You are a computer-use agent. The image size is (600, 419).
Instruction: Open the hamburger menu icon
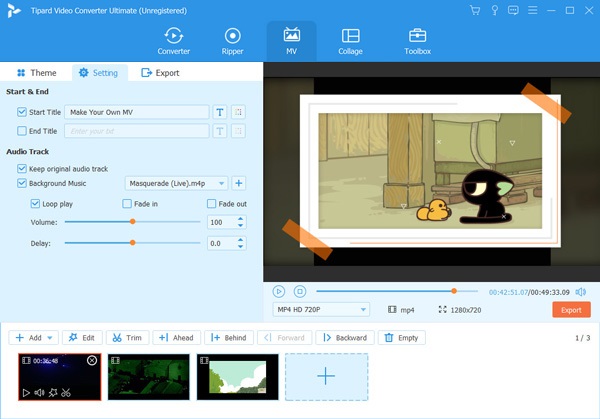532,10
